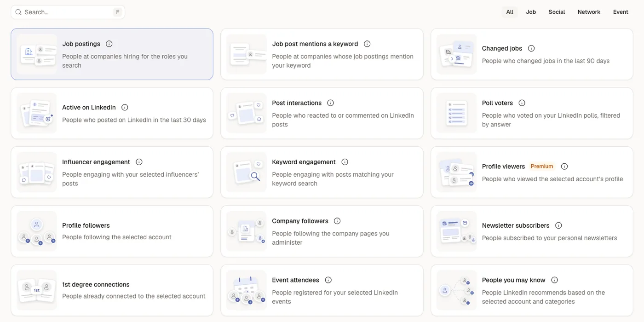Click the info icon next to Changed jobs
Viewport: 644px width, 322px height.
531,48
